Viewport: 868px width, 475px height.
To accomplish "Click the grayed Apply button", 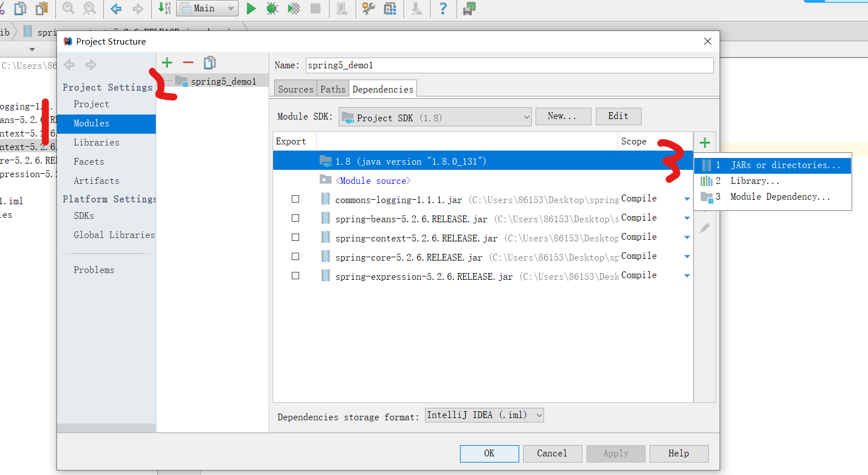I will point(616,454).
